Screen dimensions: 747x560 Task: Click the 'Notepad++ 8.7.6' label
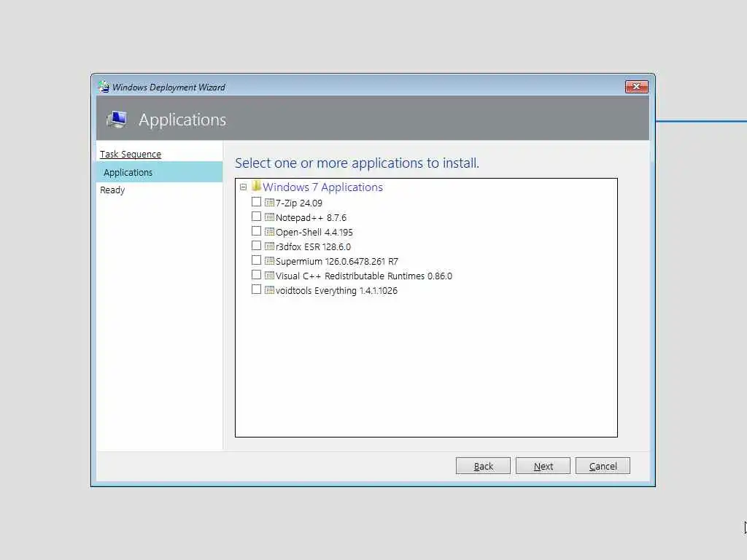[311, 217]
